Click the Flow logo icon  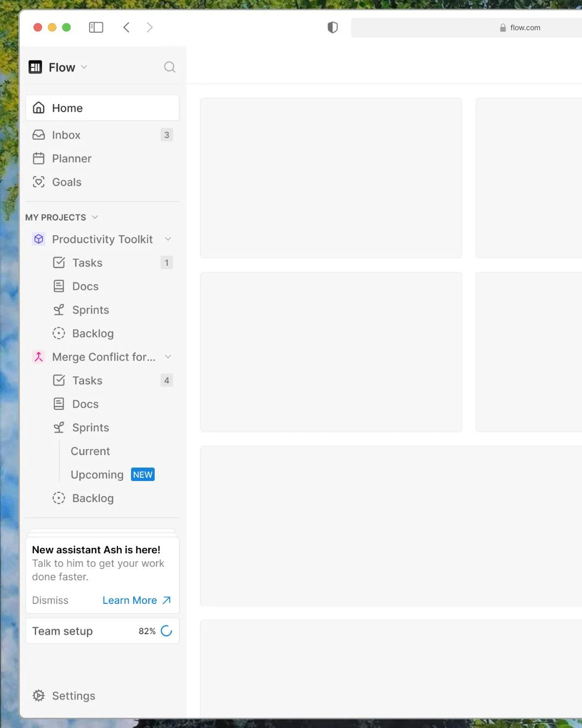point(36,67)
